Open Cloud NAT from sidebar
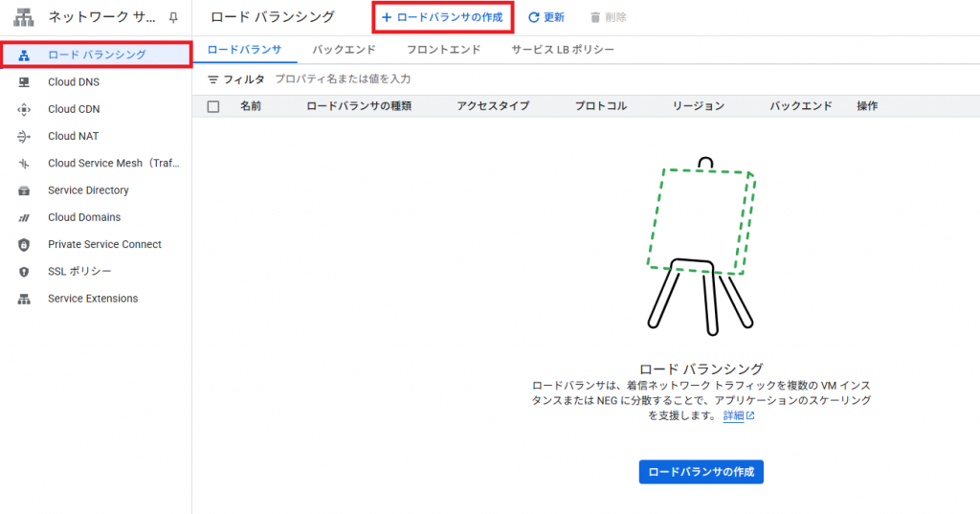Screen dimensions: 980x514 (x=73, y=136)
